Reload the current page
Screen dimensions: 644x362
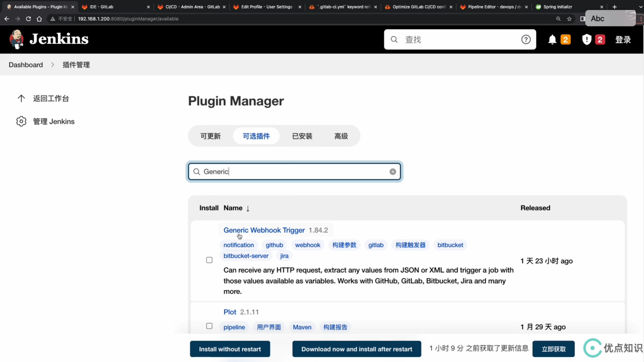coord(28,19)
